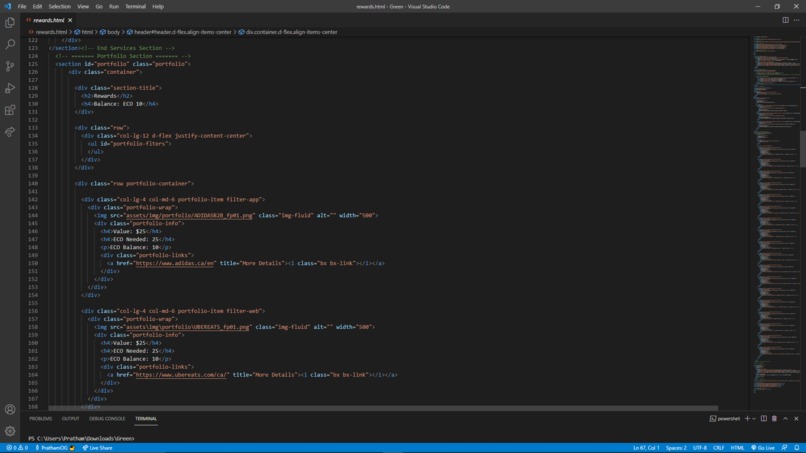Change indentation via Spaces: 2
The width and height of the screenshot is (806, 453).
676,448
